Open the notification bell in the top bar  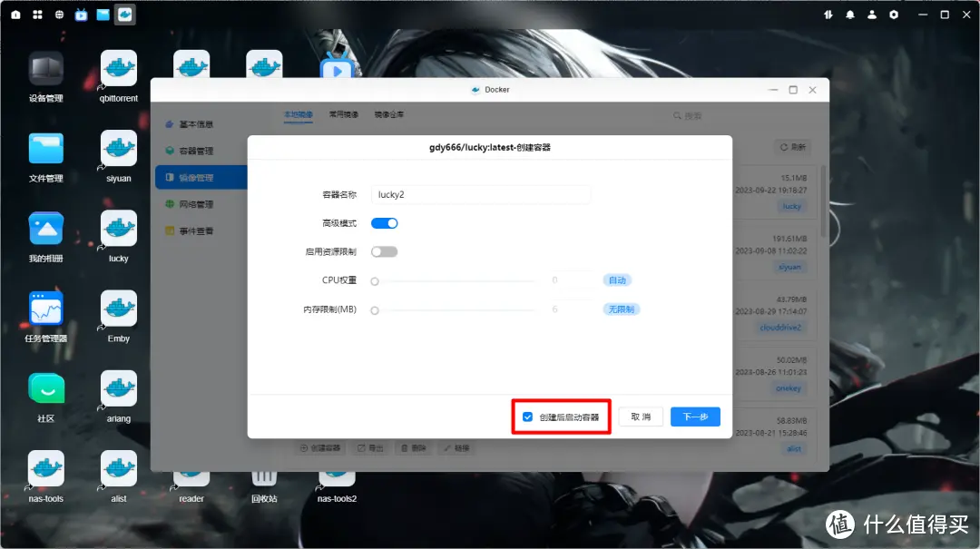coord(850,15)
